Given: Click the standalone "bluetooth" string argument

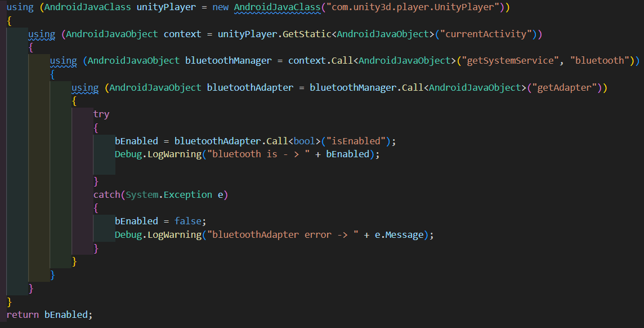Looking at the screenshot, I should coord(600,61).
